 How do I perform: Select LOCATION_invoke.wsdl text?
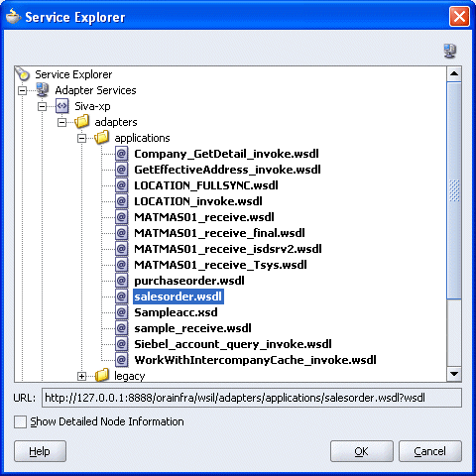pyautogui.click(x=198, y=201)
